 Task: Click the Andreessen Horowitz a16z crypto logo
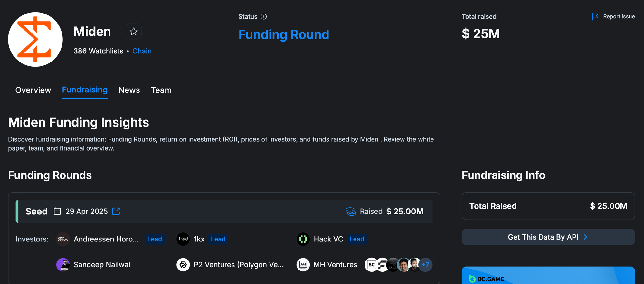click(63, 239)
